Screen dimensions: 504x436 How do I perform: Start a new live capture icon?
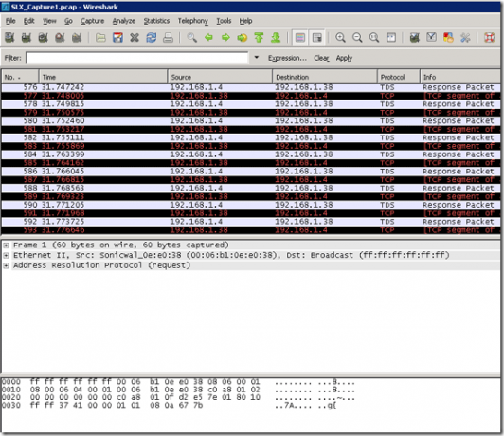43,38
